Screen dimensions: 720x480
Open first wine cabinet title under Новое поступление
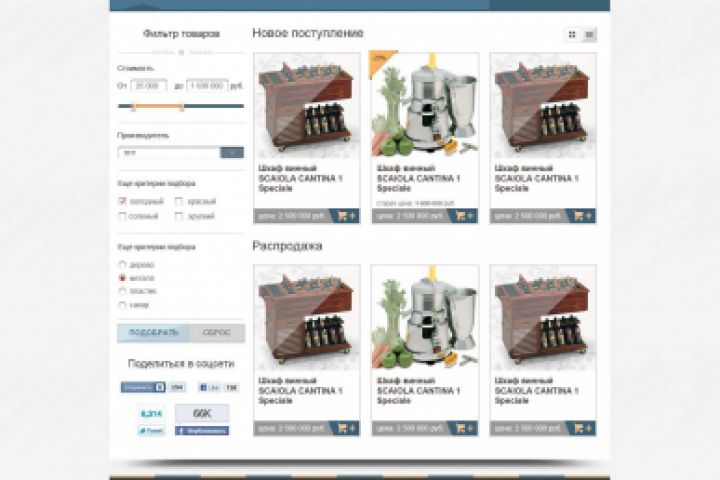[x=300, y=178]
